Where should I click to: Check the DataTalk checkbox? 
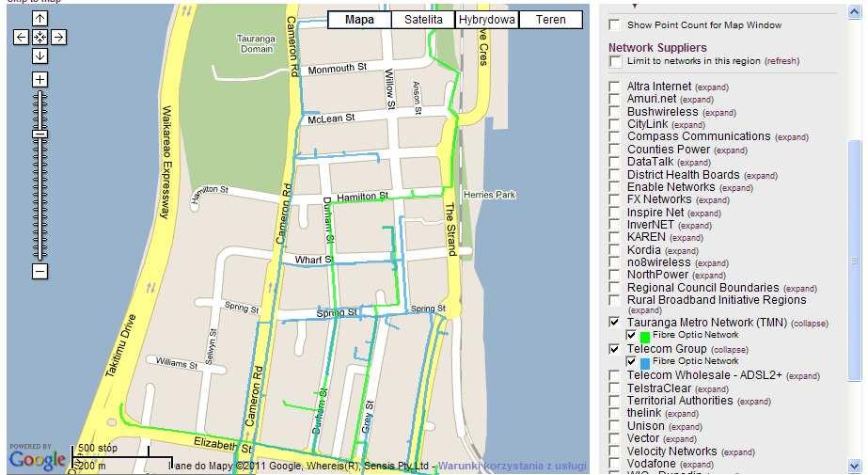pyautogui.click(x=614, y=162)
